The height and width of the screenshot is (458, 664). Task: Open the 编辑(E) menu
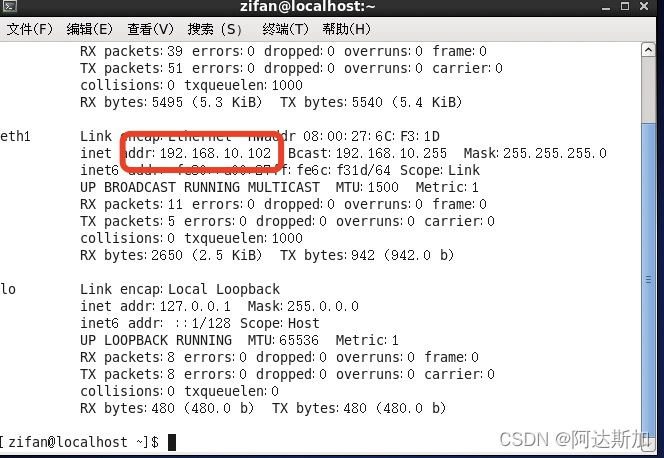pos(90,29)
